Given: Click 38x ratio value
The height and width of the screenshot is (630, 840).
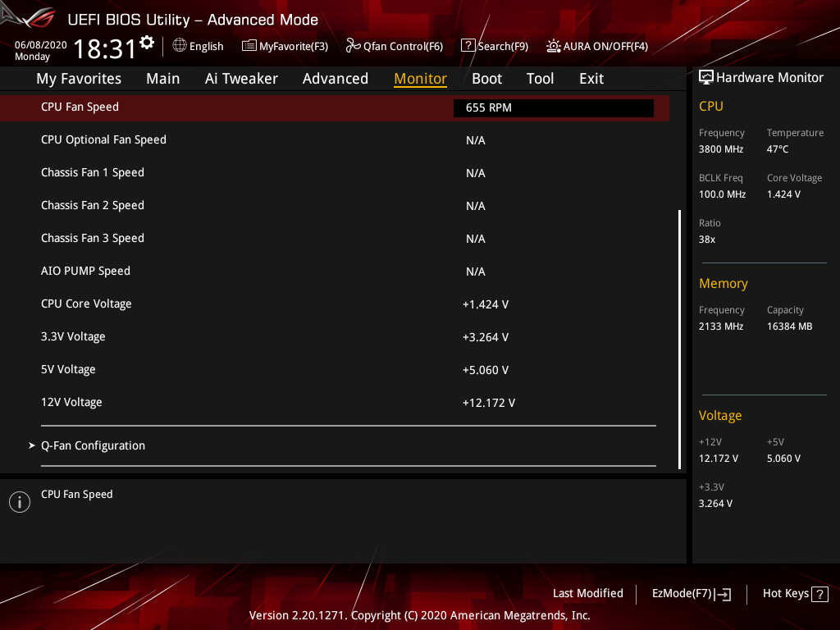Looking at the screenshot, I should coord(707,240).
